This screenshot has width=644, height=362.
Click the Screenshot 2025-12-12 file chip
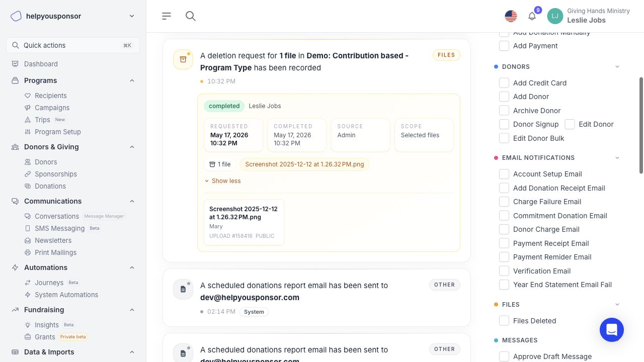tap(304, 164)
